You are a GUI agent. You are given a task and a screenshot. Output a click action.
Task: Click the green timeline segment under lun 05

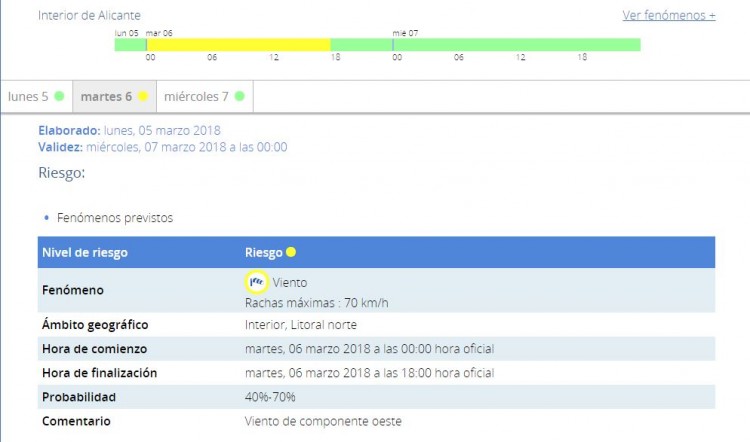tap(130, 45)
